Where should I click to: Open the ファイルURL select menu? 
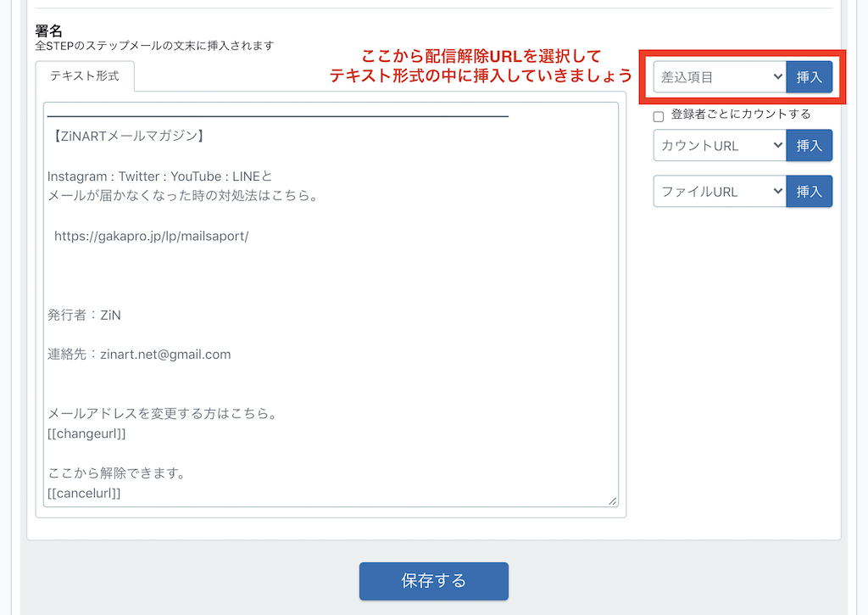(720, 192)
